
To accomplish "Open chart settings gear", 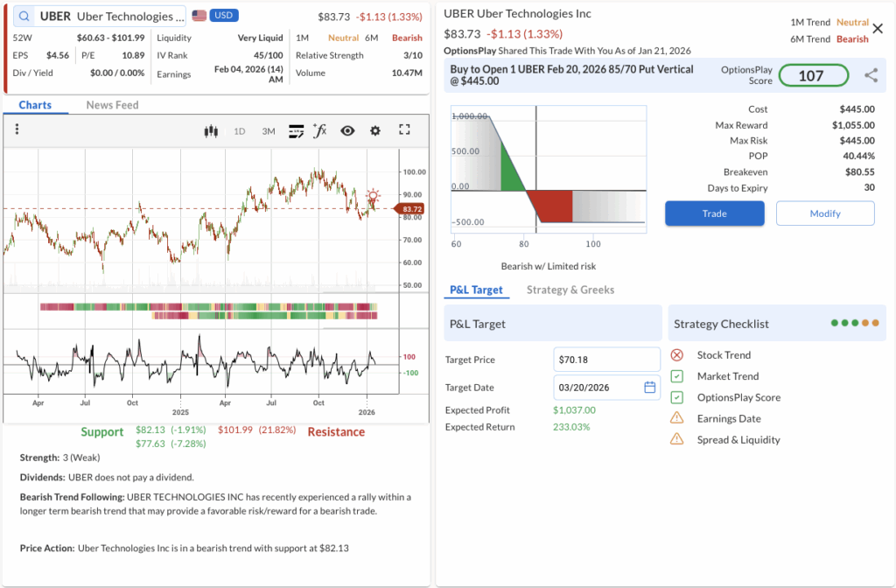I will (375, 131).
